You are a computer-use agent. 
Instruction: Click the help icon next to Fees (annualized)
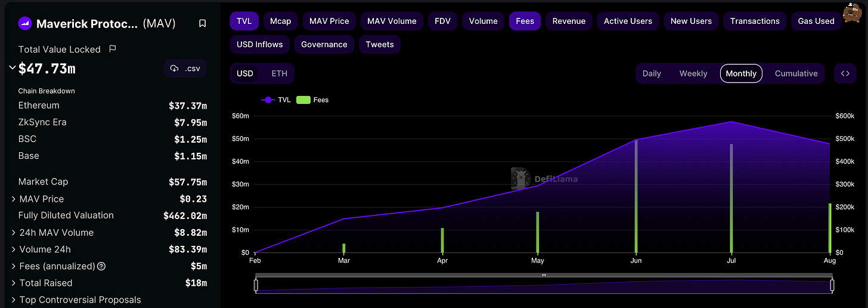pos(101,266)
